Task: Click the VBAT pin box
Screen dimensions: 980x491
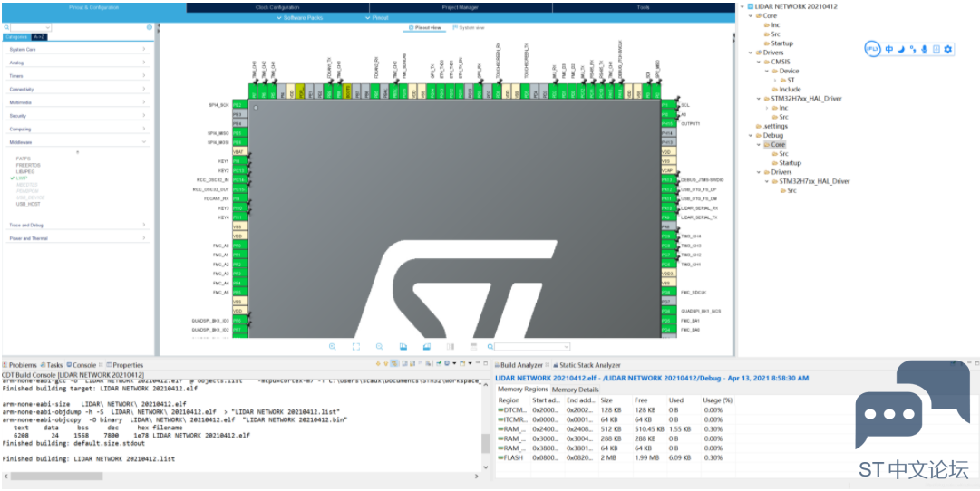Action: coord(240,152)
